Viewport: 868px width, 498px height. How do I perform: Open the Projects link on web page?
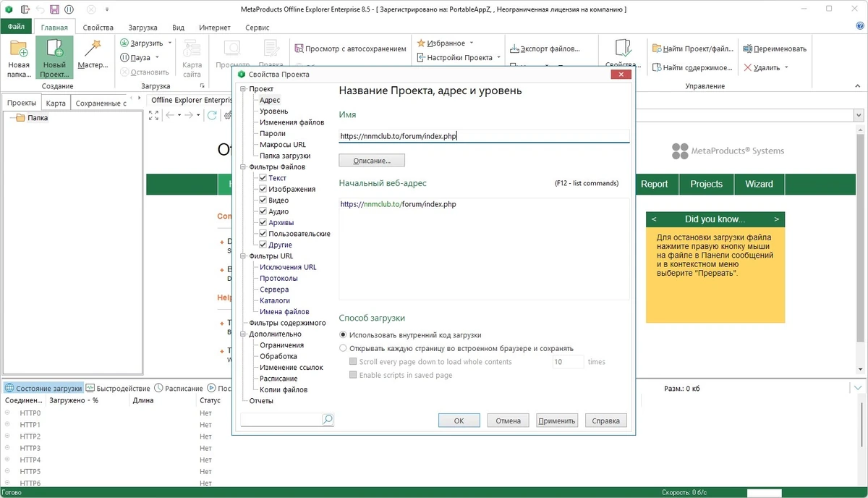(x=706, y=184)
